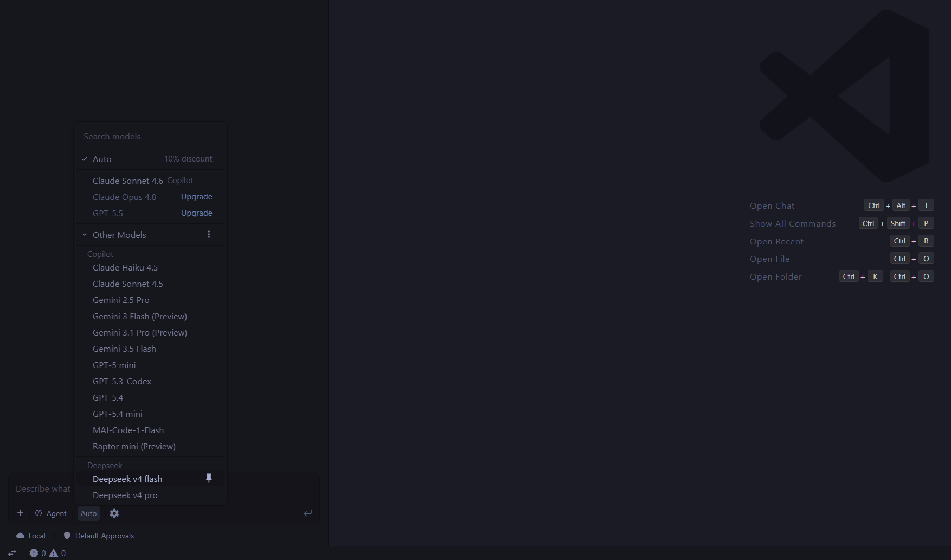The width and height of the screenshot is (951, 560).
Task: Click the Open Recent label
Action: click(x=776, y=241)
